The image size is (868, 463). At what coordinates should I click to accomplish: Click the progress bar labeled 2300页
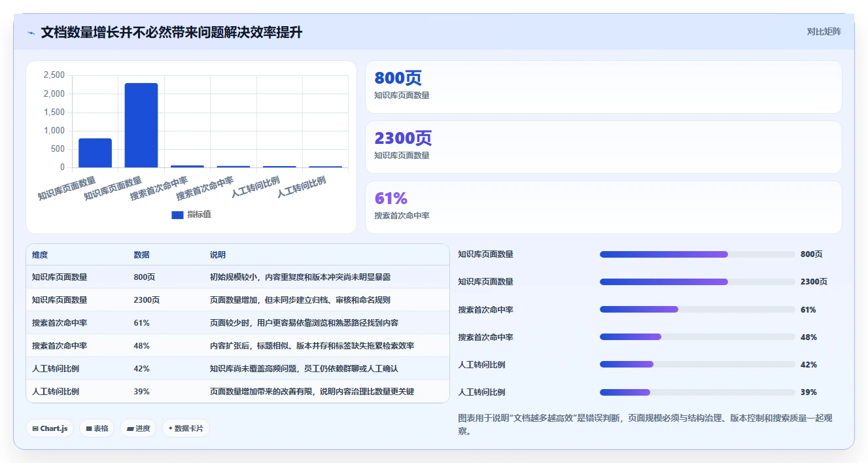[697, 282]
